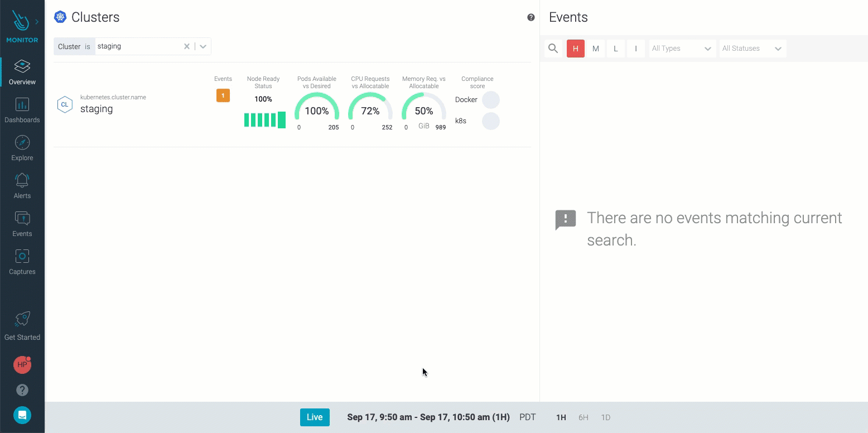This screenshot has height=433, width=868.
Task: Open the staging cluster name link
Action: coord(97,109)
